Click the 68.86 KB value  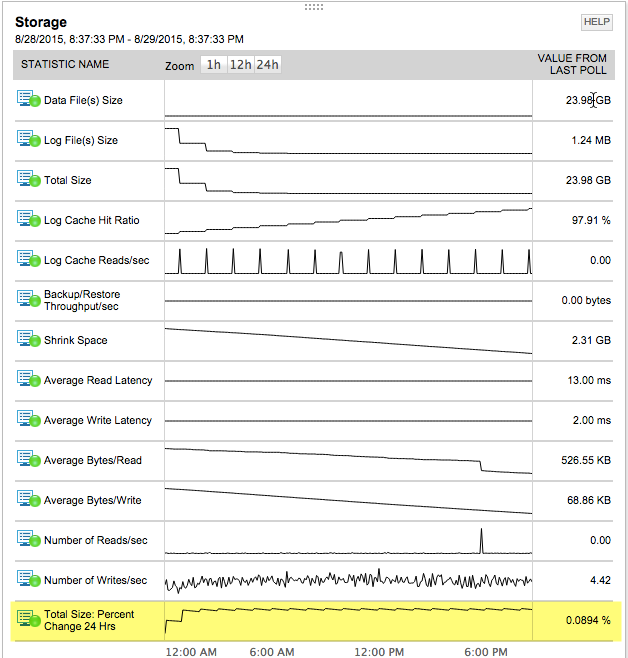589,500
